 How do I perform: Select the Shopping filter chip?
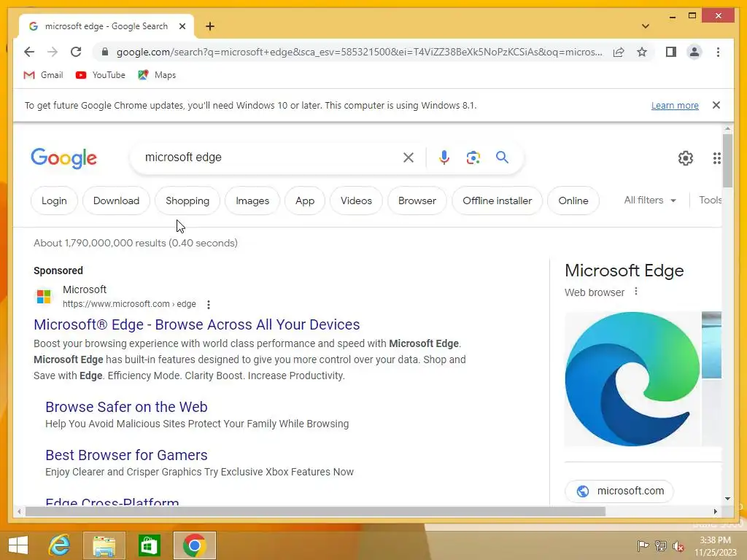click(x=187, y=201)
